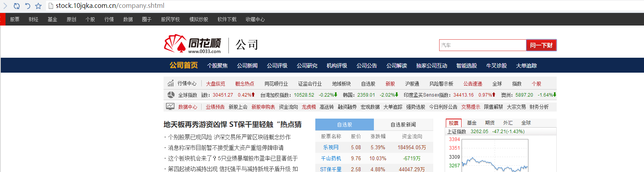Viewport: 644px width, 172px height.
Task: Click the 概念热点 link
Action: click(245, 84)
